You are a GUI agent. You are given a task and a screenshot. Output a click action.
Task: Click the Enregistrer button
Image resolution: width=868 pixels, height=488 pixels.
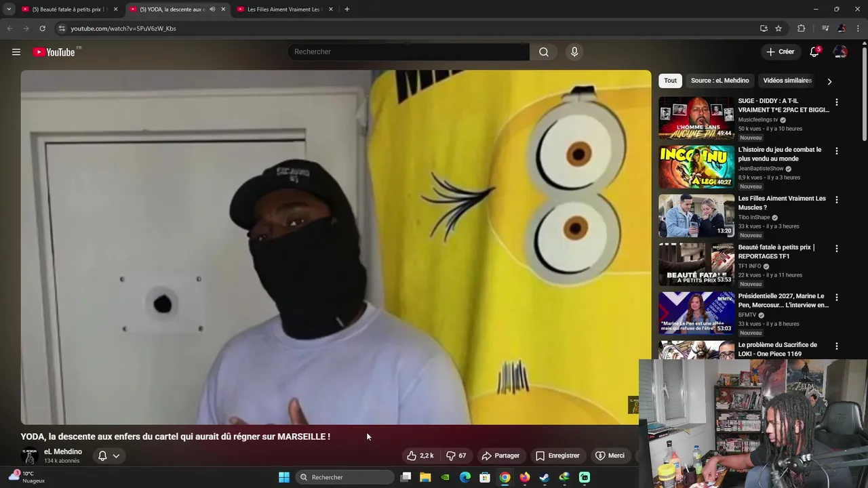coord(557,455)
